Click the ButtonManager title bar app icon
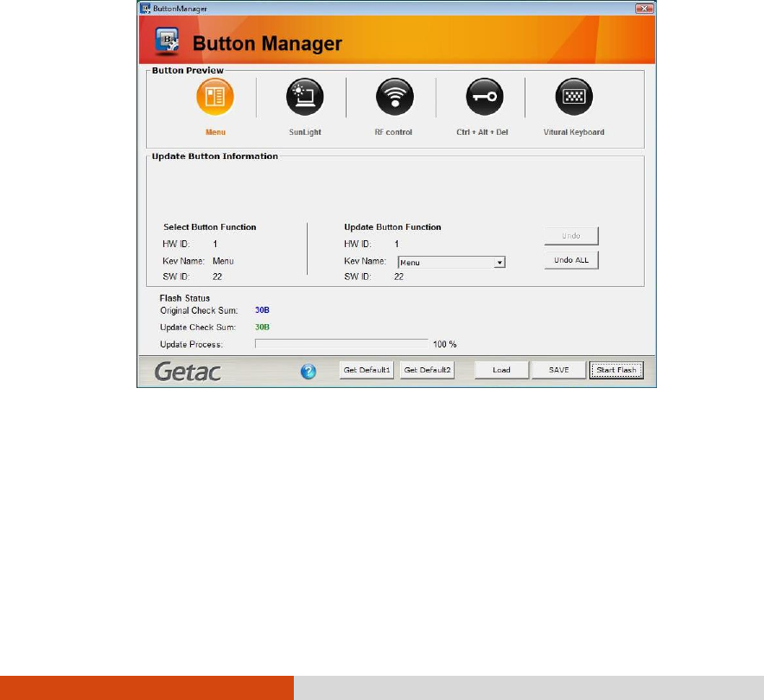The width and height of the screenshot is (764, 700). (145, 9)
